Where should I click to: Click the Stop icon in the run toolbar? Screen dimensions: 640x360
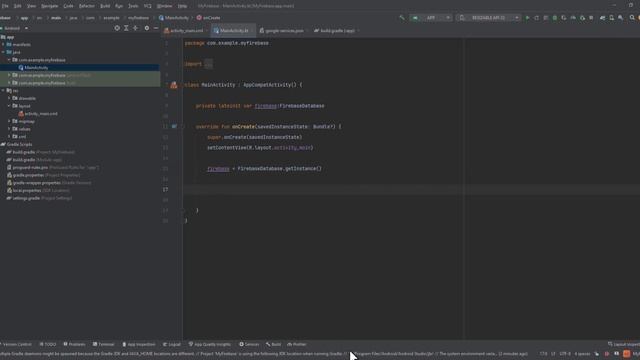[x=591, y=18]
